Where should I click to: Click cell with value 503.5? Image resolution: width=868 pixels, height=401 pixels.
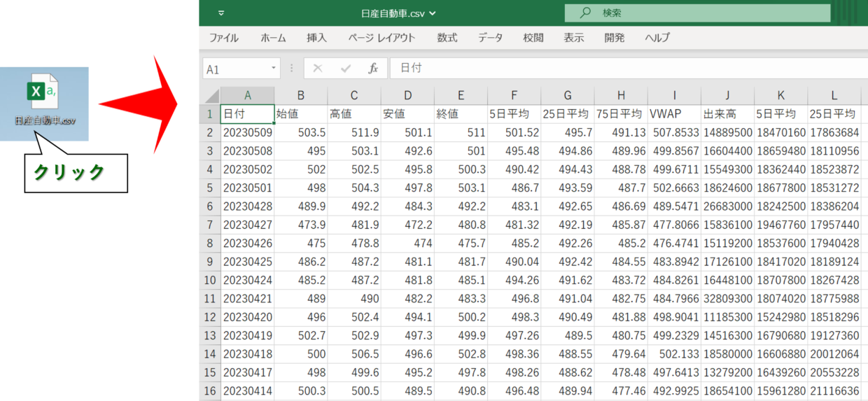pos(301,132)
